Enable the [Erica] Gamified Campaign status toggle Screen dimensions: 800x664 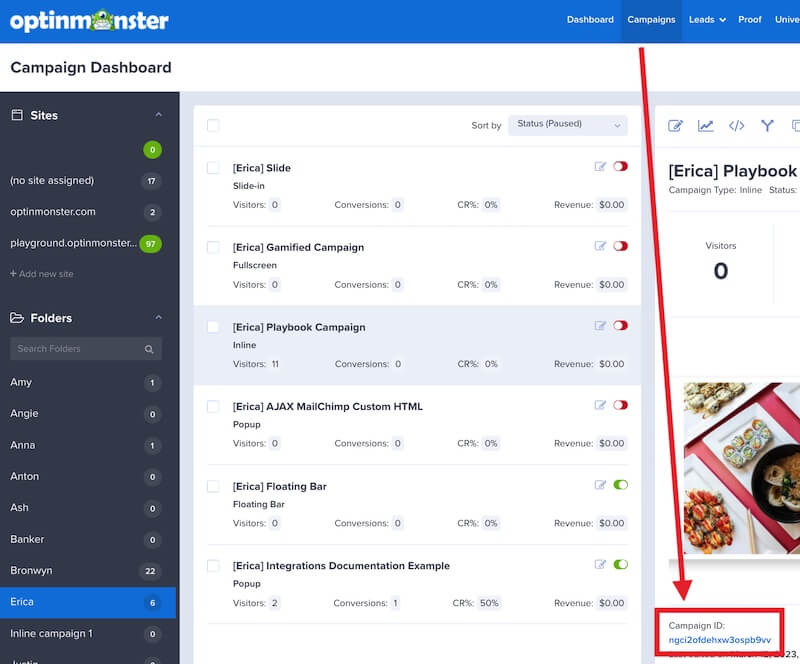(x=623, y=245)
